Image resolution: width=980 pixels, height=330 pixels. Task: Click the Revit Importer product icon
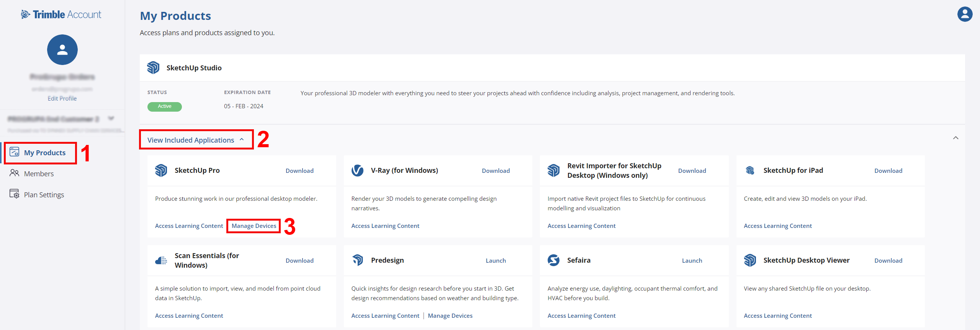point(554,170)
